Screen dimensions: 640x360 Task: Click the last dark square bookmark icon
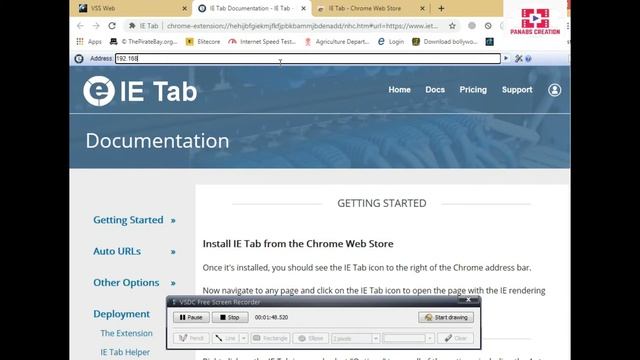489,42
